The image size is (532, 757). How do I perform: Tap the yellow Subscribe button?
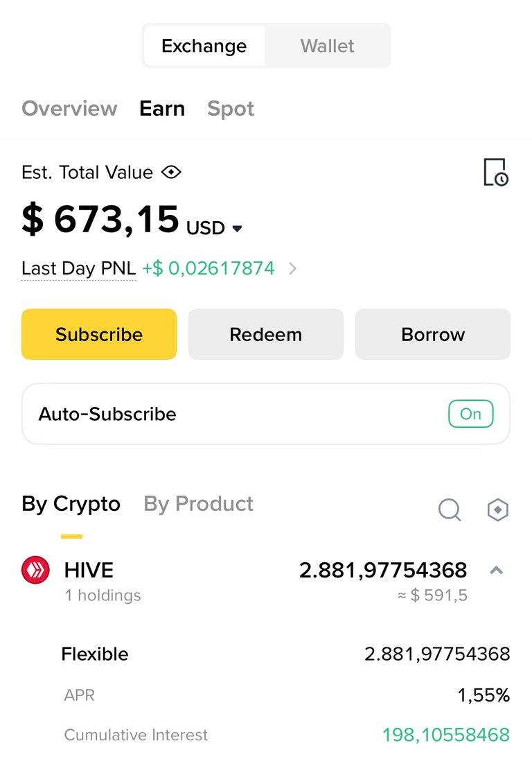click(99, 334)
